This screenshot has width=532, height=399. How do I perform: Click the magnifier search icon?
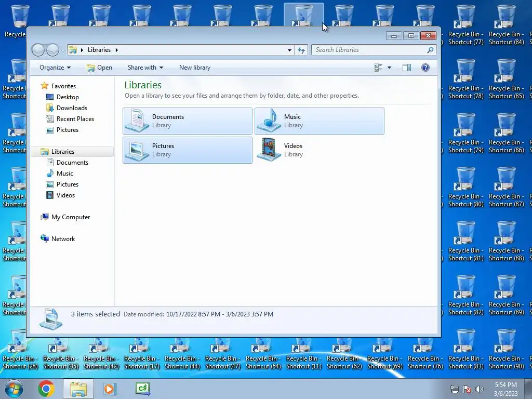(x=431, y=50)
